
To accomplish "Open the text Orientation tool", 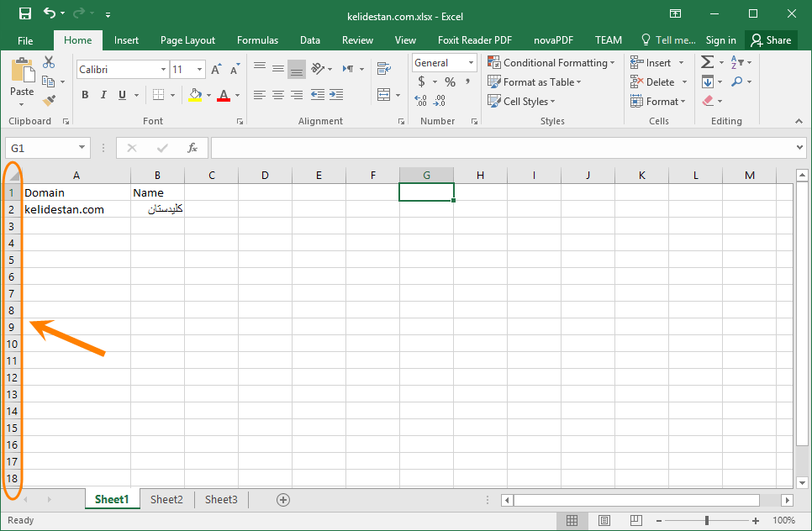I will [318, 68].
